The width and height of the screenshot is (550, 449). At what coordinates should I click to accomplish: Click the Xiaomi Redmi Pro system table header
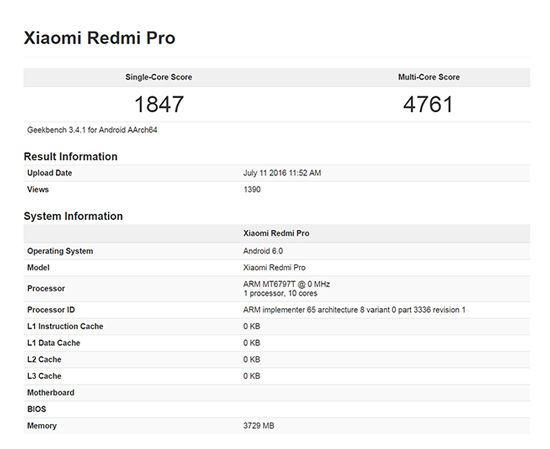coord(276,233)
